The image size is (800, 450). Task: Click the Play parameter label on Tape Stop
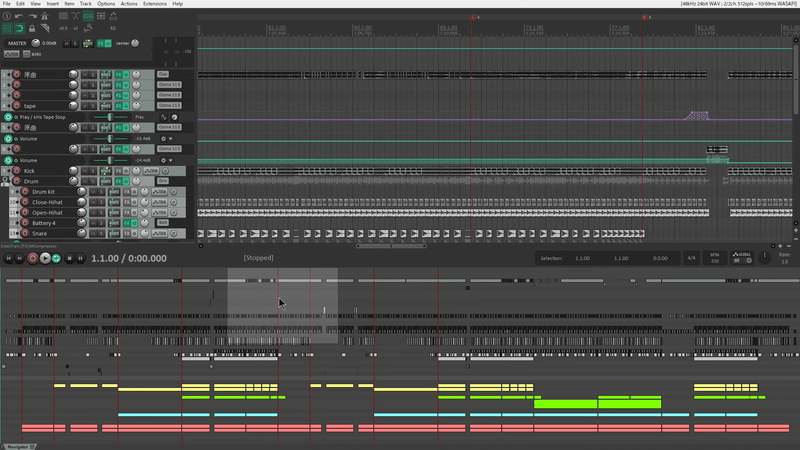tap(139, 117)
